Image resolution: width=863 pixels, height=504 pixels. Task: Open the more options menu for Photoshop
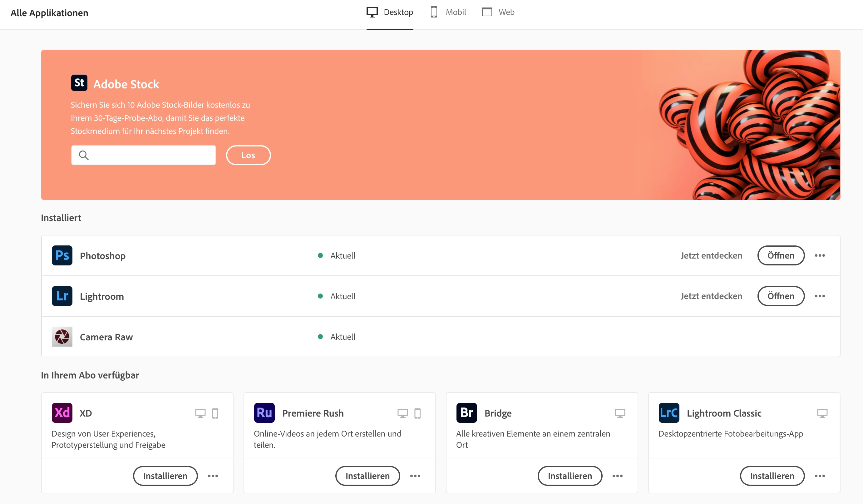[x=820, y=255]
